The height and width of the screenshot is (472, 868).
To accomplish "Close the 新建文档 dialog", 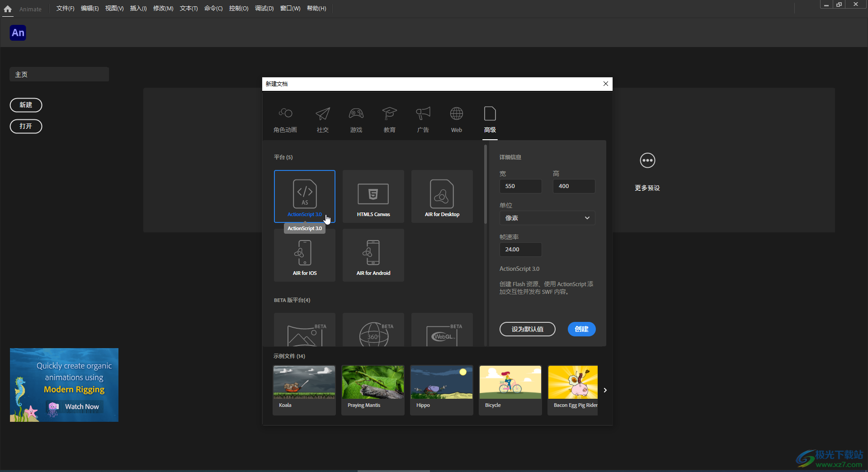I will tap(606, 84).
